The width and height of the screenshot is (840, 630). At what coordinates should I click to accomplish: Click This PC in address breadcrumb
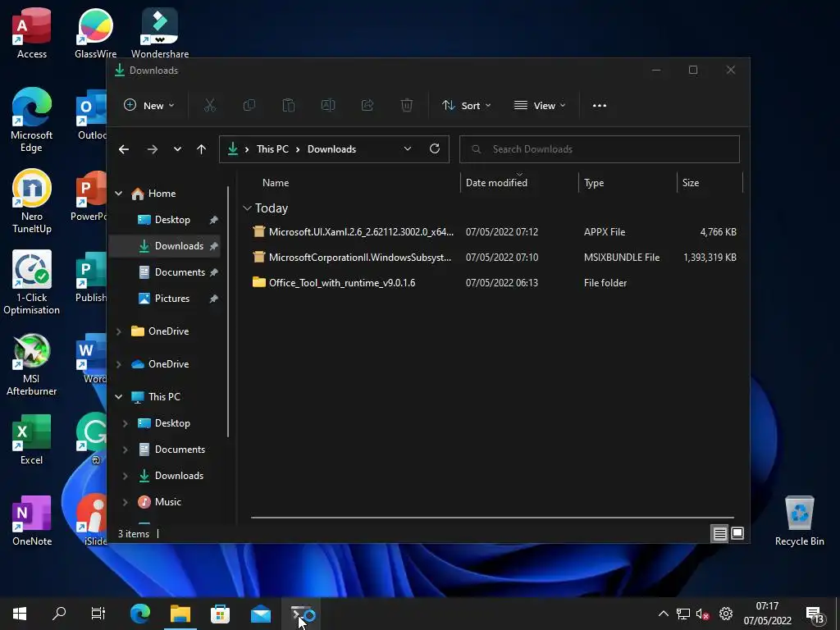coord(272,149)
